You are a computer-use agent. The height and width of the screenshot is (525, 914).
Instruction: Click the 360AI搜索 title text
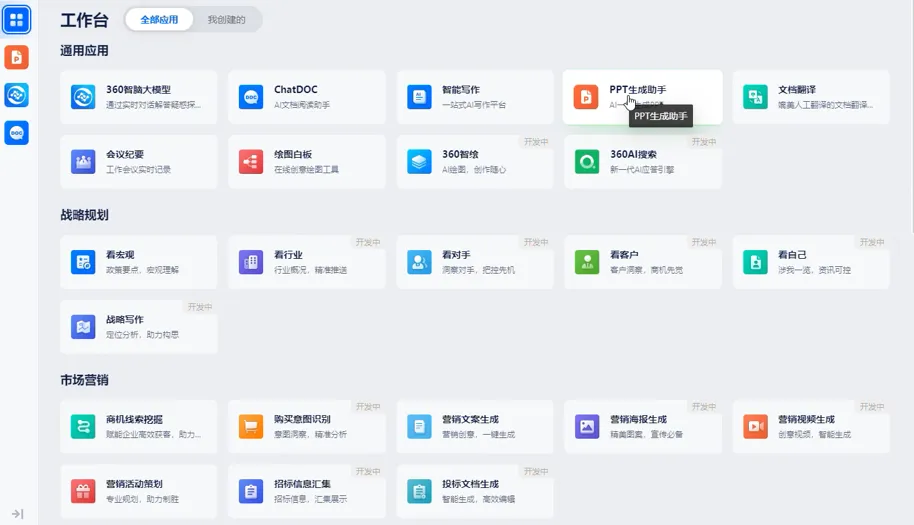(633, 154)
